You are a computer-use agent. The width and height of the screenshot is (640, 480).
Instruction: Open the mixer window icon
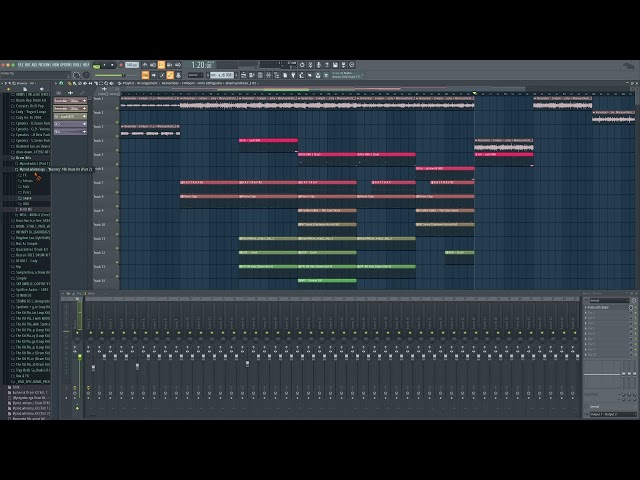(x=269, y=75)
